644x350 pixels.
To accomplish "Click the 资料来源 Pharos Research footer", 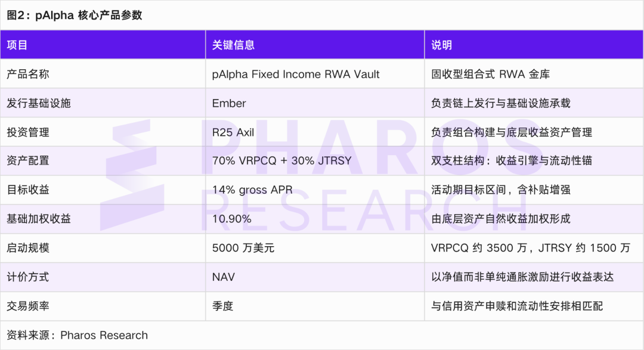I will [77, 335].
